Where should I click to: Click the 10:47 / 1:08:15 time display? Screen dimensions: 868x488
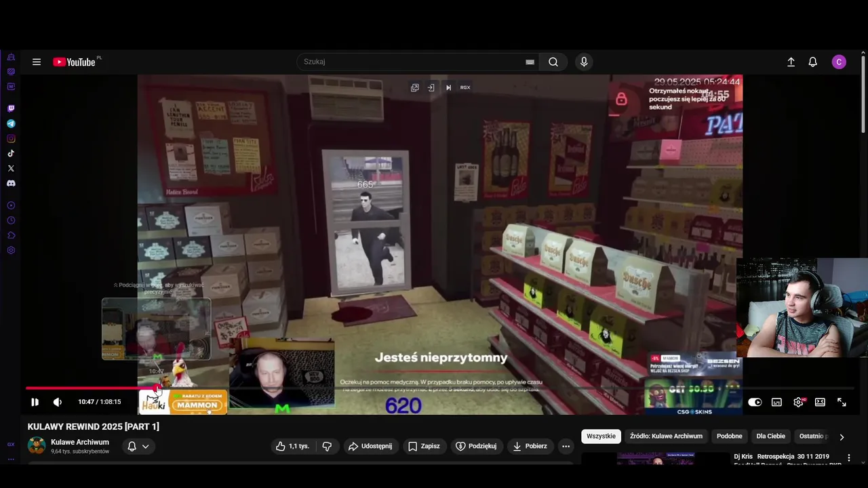99,402
